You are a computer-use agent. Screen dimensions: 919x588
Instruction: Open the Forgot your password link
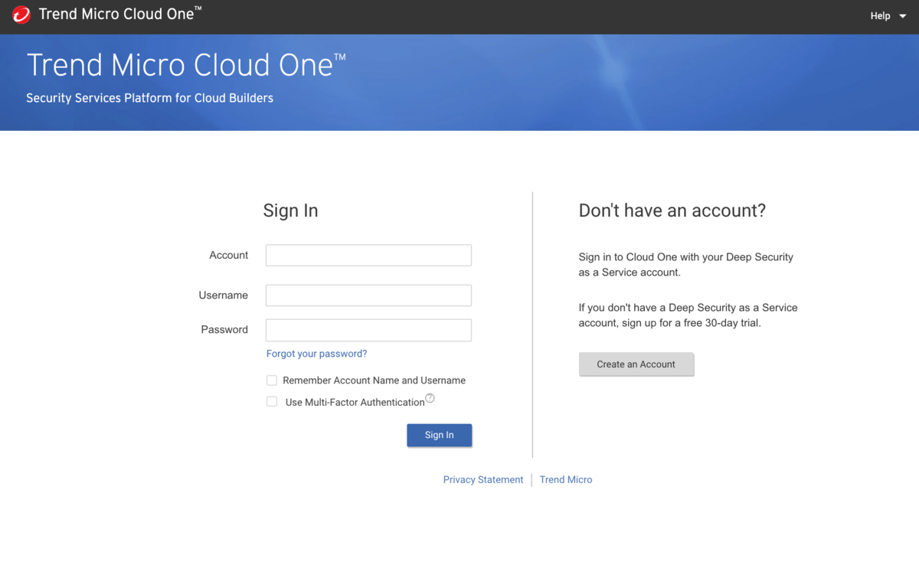pos(317,354)
